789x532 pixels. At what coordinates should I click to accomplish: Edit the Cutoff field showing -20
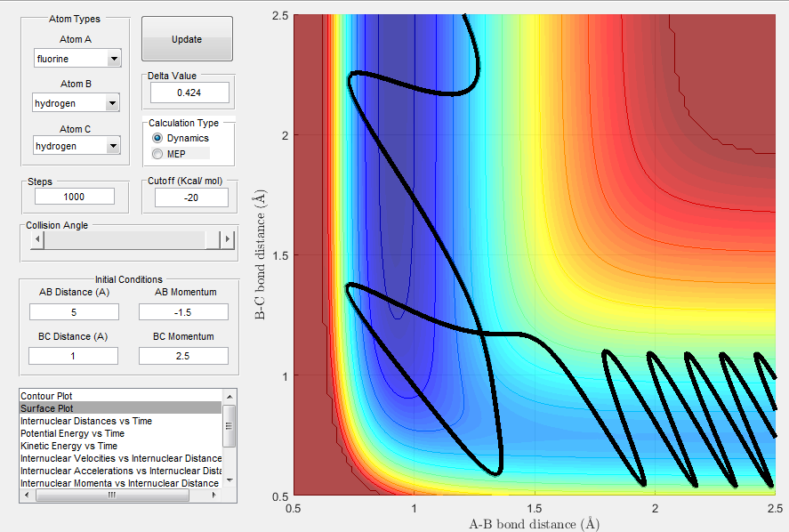click(191, 197)
